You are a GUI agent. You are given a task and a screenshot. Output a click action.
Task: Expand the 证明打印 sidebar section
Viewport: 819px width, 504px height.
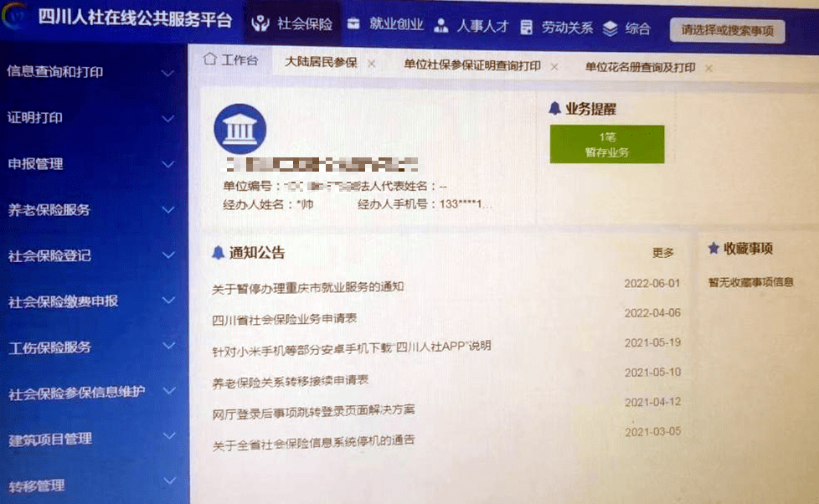click(x=84, y=118)
